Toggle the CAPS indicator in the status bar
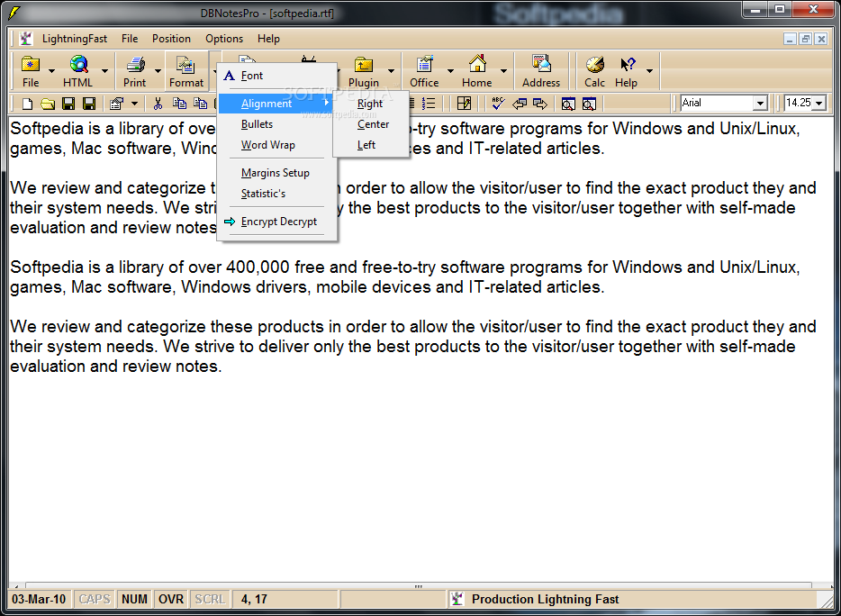Image resolution: width=841 pixels, height=616 pixels. click(95, 599)
